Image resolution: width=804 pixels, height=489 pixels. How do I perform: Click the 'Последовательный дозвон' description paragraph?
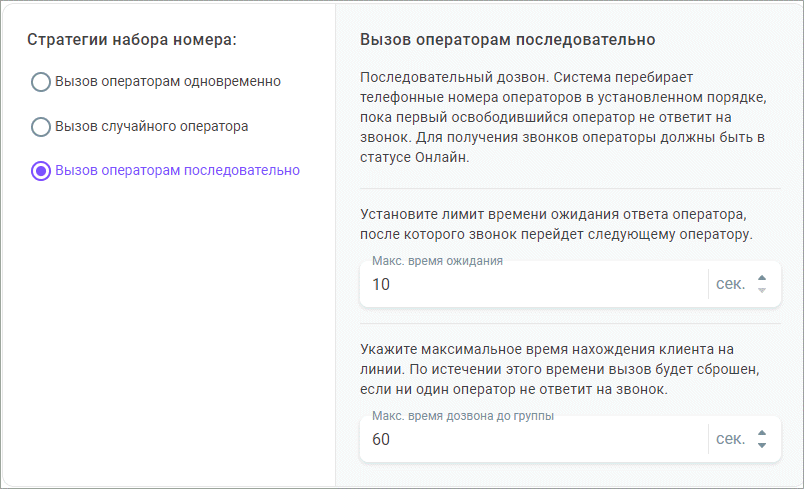pyautogui.click(x=564, y=117)
